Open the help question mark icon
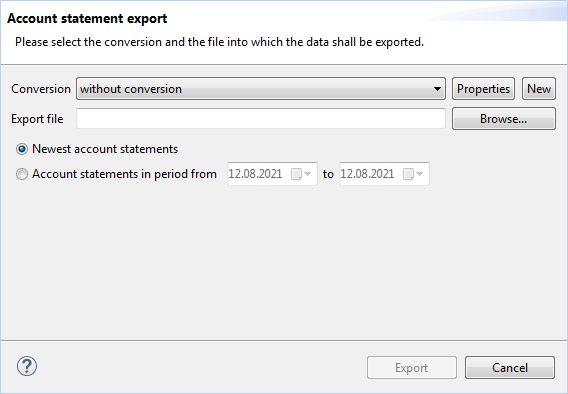 27,366
